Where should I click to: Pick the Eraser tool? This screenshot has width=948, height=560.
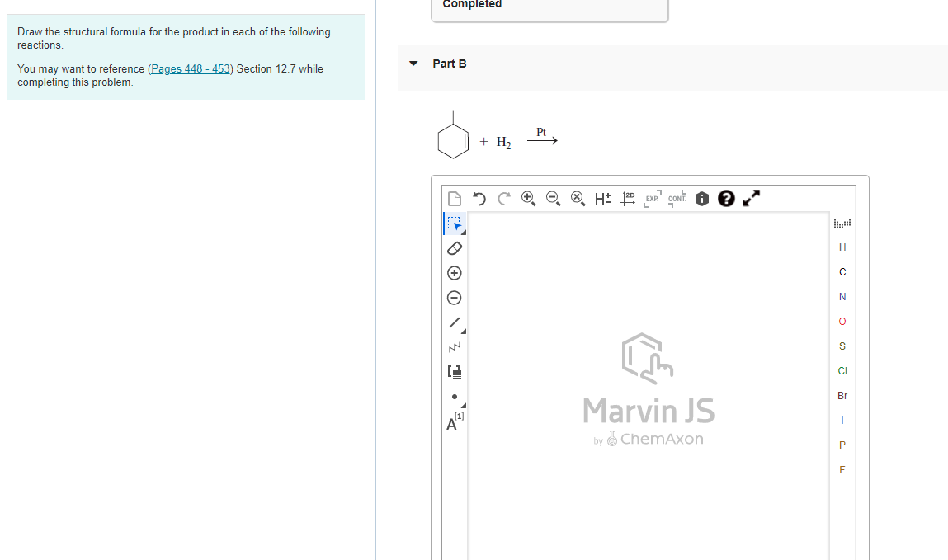tap(455, 248)
